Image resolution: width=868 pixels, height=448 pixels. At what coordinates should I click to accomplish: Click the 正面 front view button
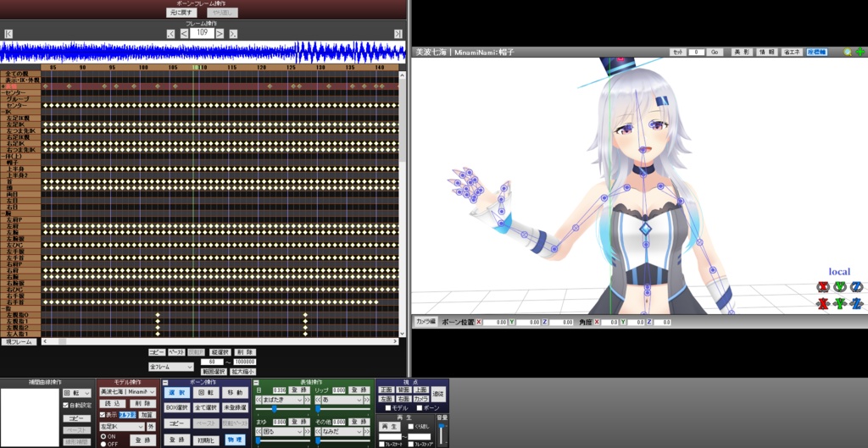click(x=386, y=390)
